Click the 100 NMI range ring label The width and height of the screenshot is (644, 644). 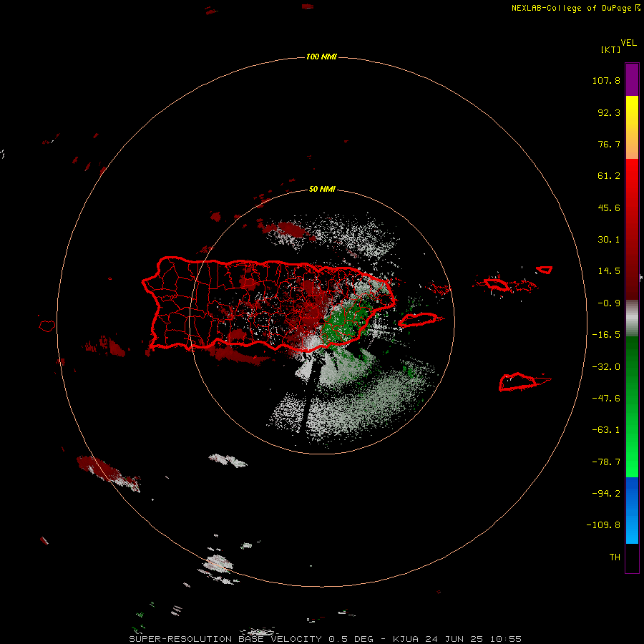pyautogui.click(x=321, y=57)
